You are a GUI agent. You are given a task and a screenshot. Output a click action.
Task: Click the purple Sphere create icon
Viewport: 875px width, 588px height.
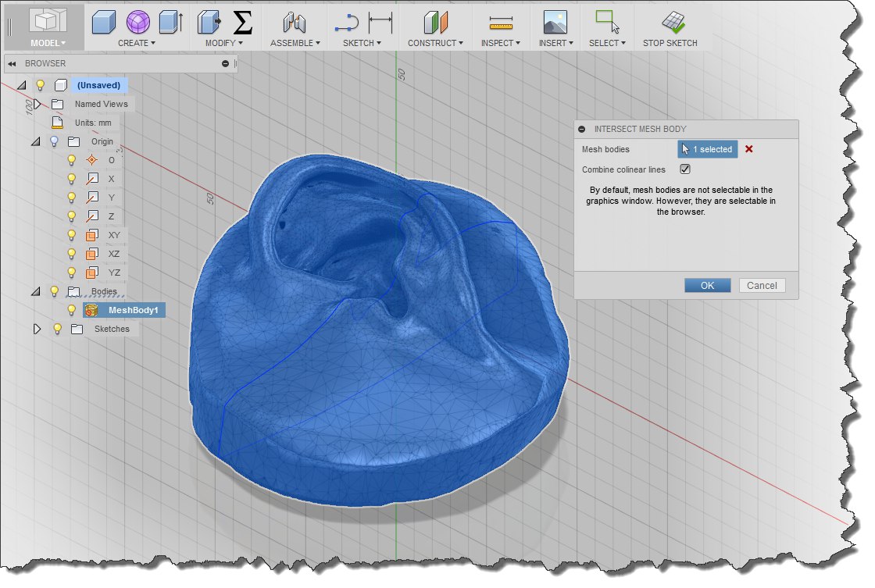[137, 23]
